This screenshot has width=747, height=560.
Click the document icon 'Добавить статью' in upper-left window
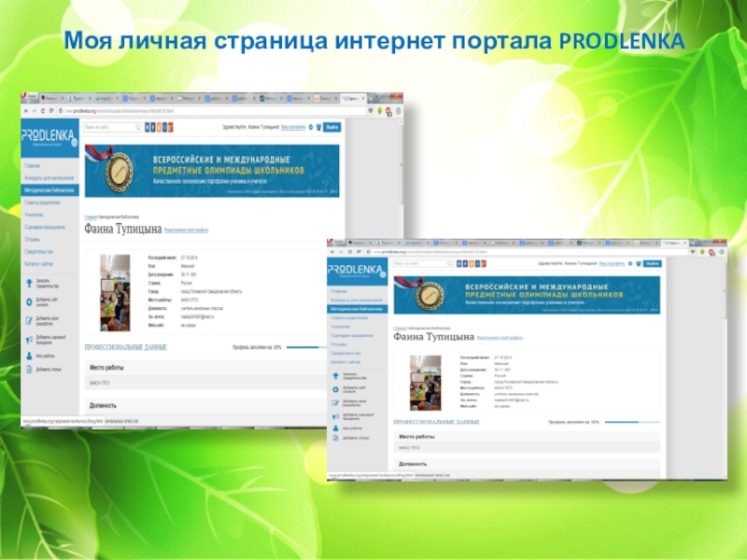click(x=29, y=369)
